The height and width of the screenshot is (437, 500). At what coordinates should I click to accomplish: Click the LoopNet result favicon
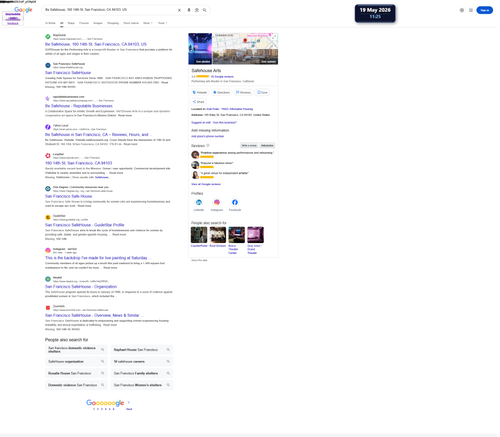pyautogui.click(x=48, y=156)
